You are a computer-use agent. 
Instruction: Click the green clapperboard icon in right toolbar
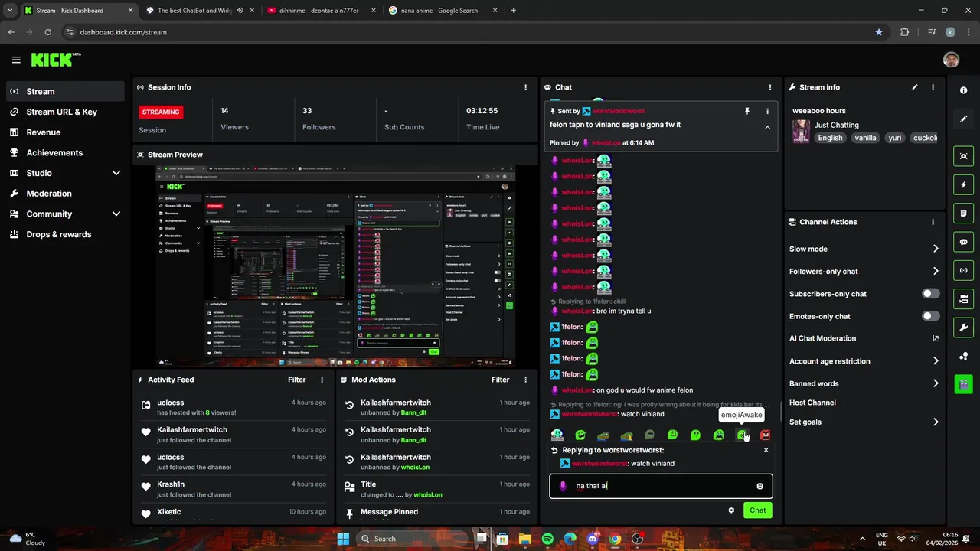tap(963, 383)
